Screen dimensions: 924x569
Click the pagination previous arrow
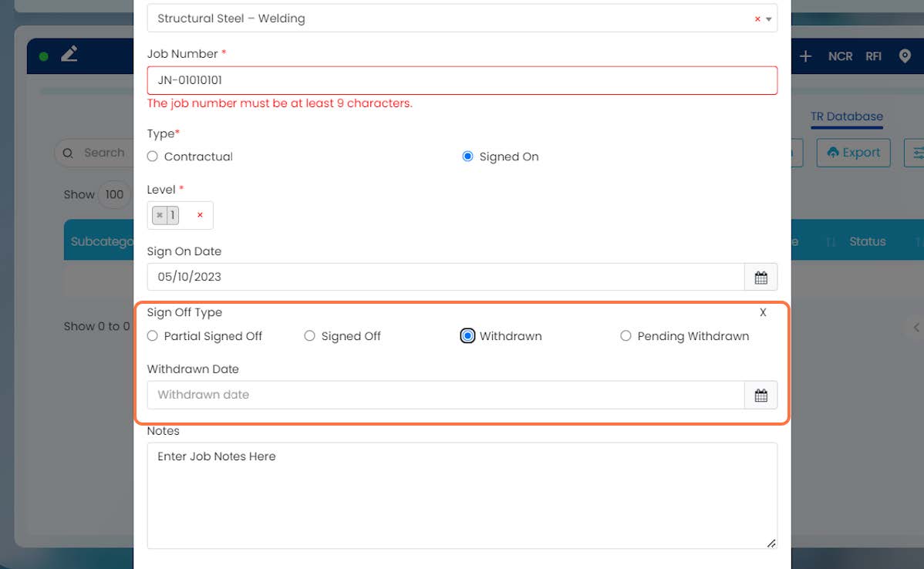pos(916,327)
